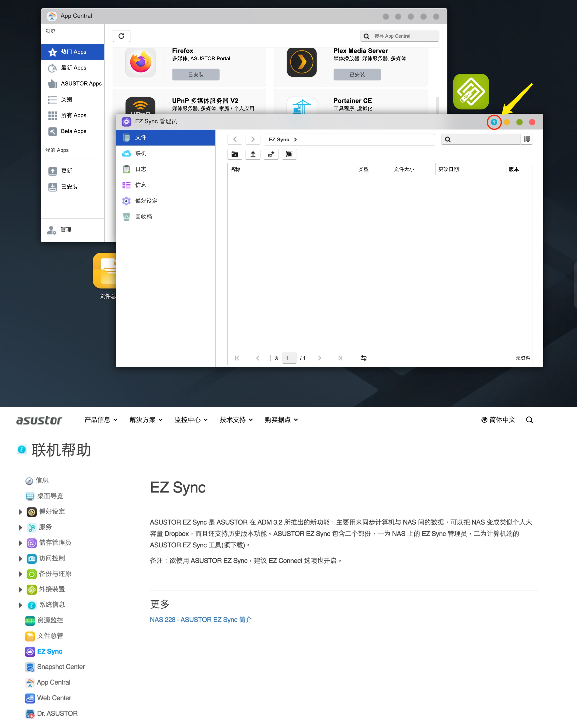Click the EZ download icon in the toolbar
577x728 pixels.
[x=271, y=154]
